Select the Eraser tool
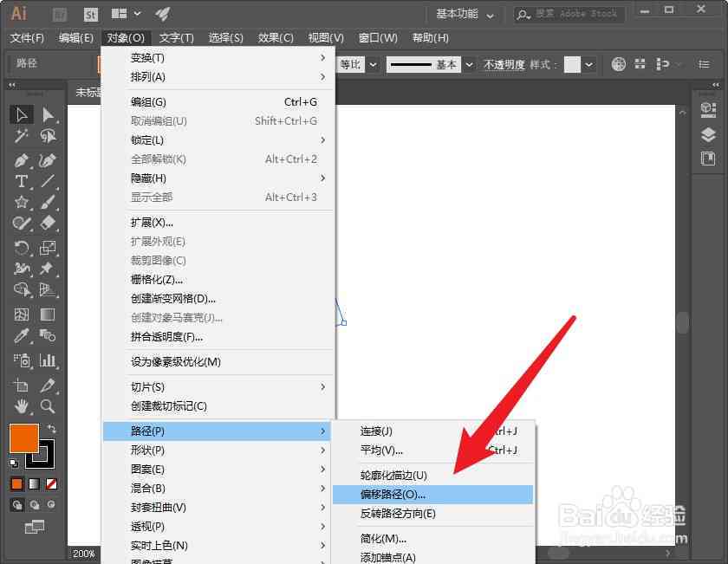728x564 pixels. 48,224
